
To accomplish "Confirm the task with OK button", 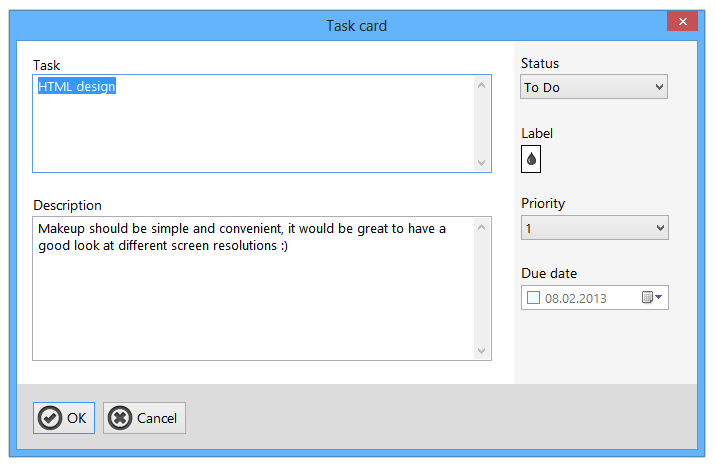I will click(x=64, y=418).
